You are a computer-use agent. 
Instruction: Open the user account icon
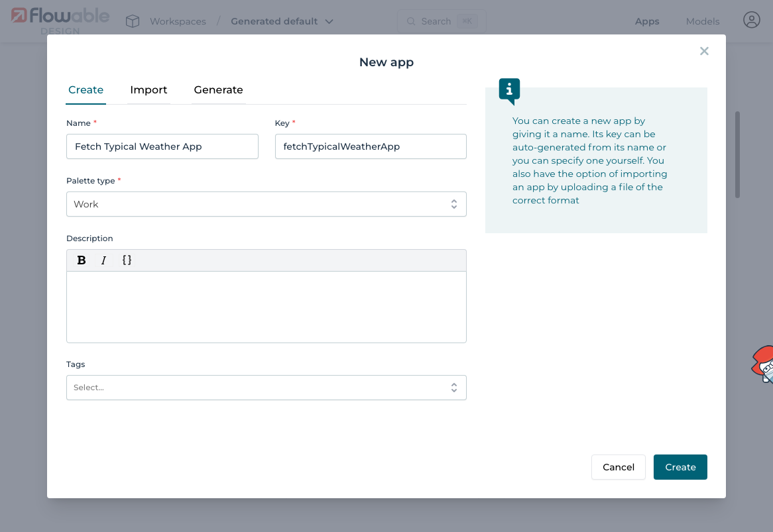(x=751, y=20)
